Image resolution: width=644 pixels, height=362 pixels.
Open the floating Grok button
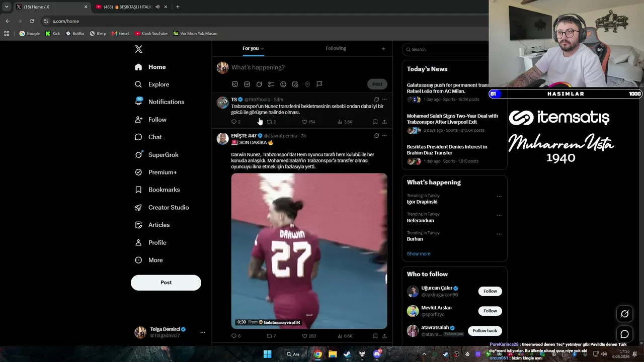pyautogui.click(x=624, y=314)
